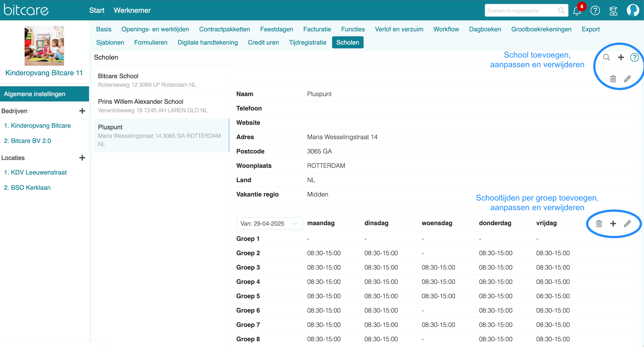
Task: Select Bitcare School in the list
Action: [162, 80]
